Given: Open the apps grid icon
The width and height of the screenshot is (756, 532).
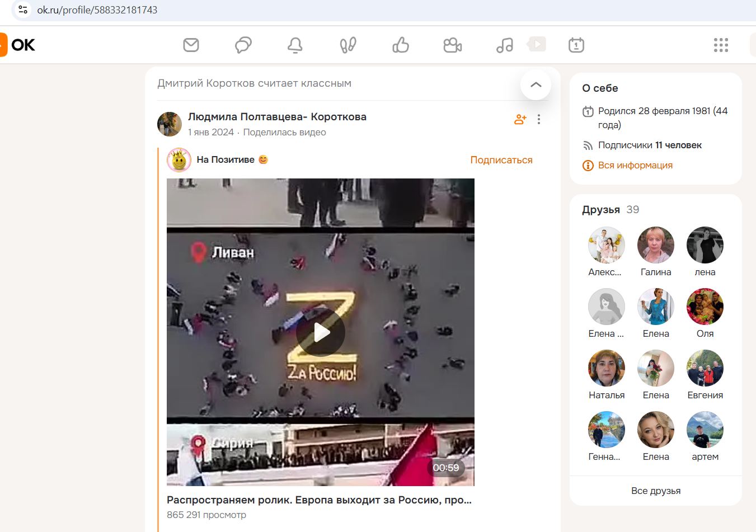Looking at the screenshot, I should 721,45.
